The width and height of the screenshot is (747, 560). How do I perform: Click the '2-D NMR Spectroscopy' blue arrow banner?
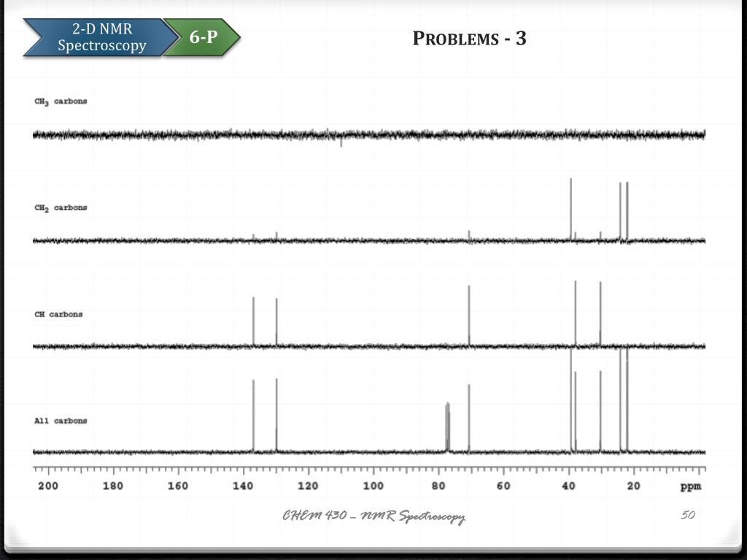[x=101, y=37]
